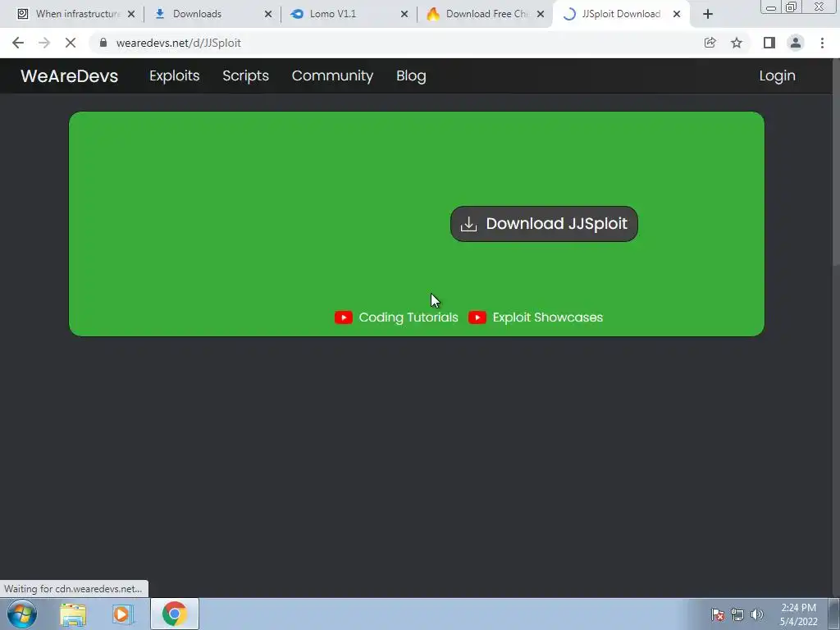840x630 pixels.
Task: Share this page icon
Action: click(710, 43)
